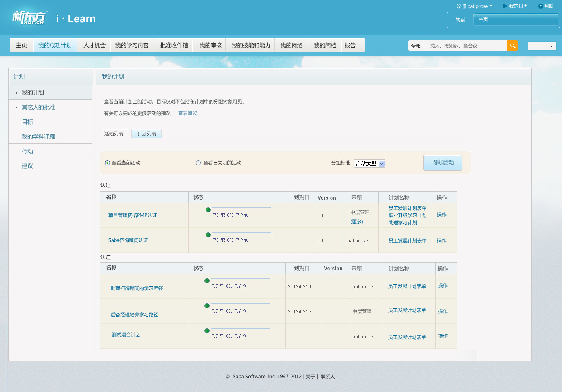562x392 pixels.
Task: Click green status dot for Saba咨询顾问认证
Action: (x=208, y=234)
